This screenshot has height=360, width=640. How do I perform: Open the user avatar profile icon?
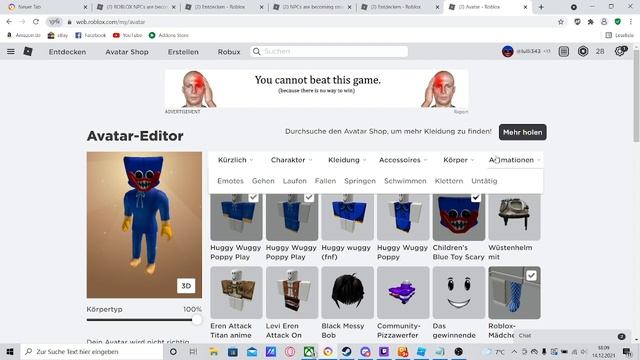coord(507,51)
